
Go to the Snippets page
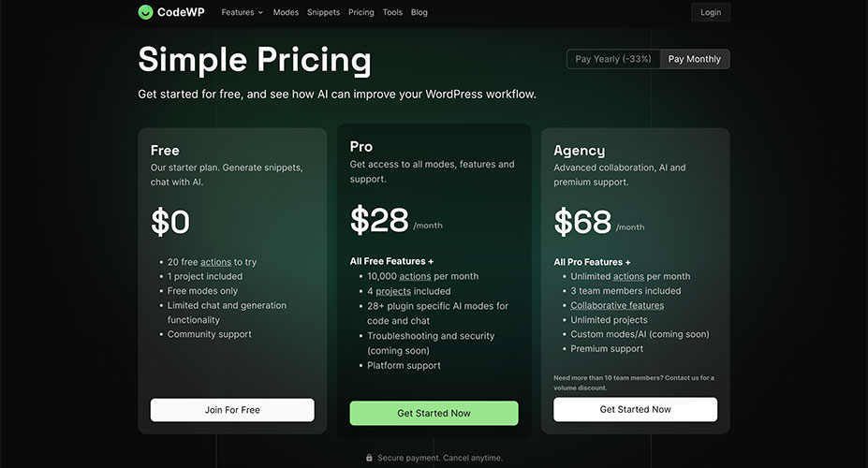[323, 12]
